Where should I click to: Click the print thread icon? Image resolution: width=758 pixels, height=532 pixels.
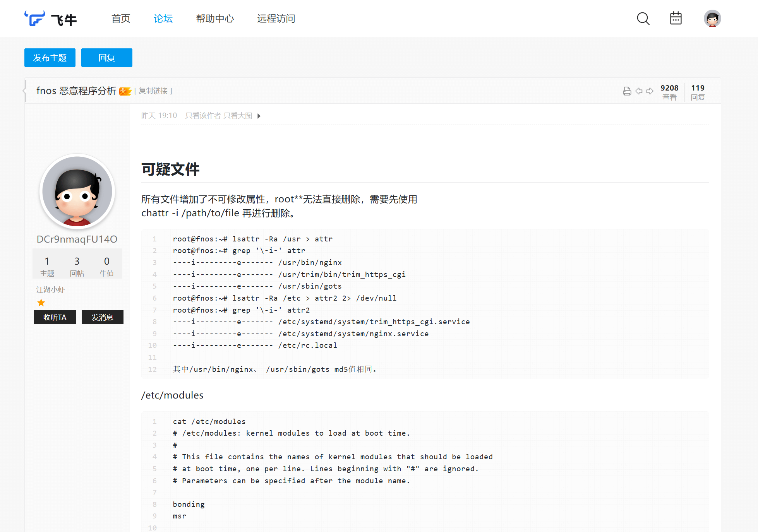coord(627,91)
